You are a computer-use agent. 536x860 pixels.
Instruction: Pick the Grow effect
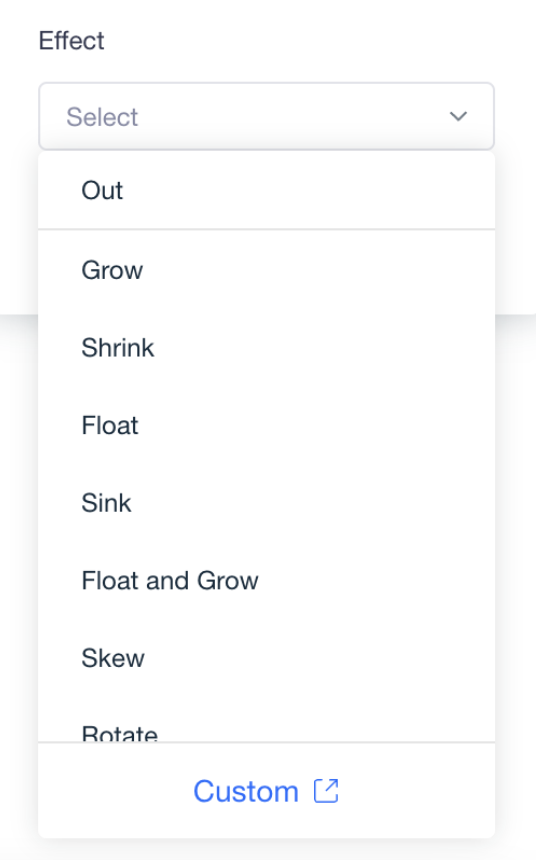267,270
